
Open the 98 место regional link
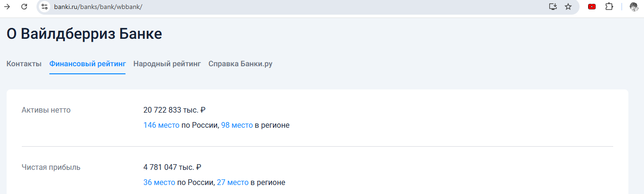point(237,125)
